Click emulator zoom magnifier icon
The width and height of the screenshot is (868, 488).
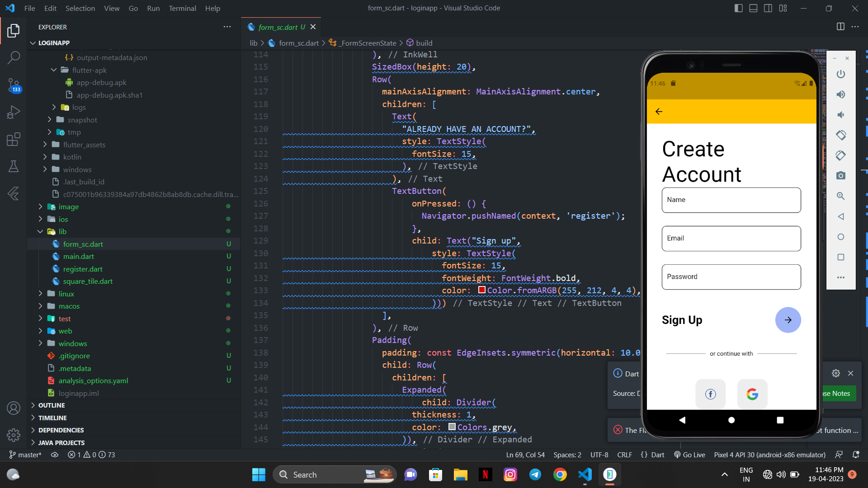841,196
